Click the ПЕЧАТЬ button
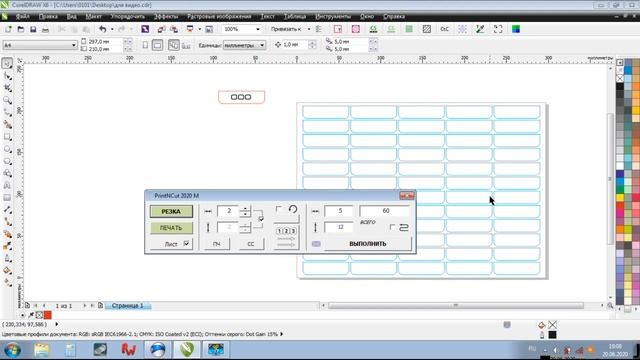This screenshot has height=360, width=640. point(171,228)
